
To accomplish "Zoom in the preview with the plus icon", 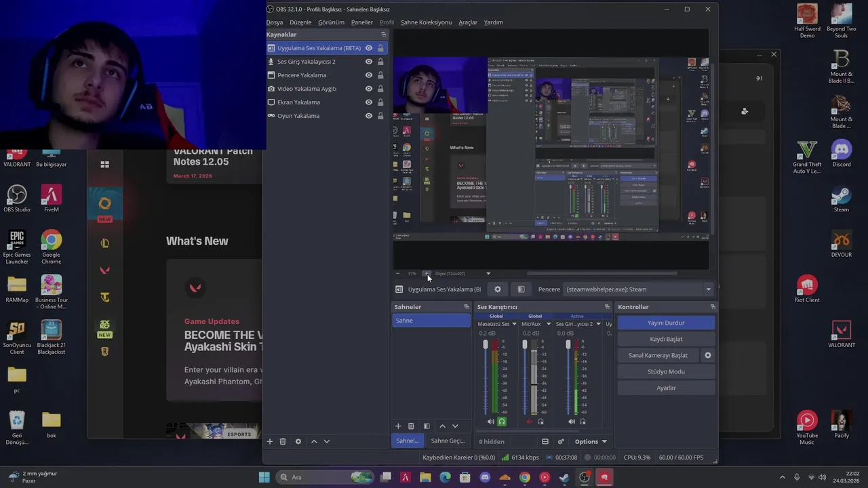I will point(426,274).
